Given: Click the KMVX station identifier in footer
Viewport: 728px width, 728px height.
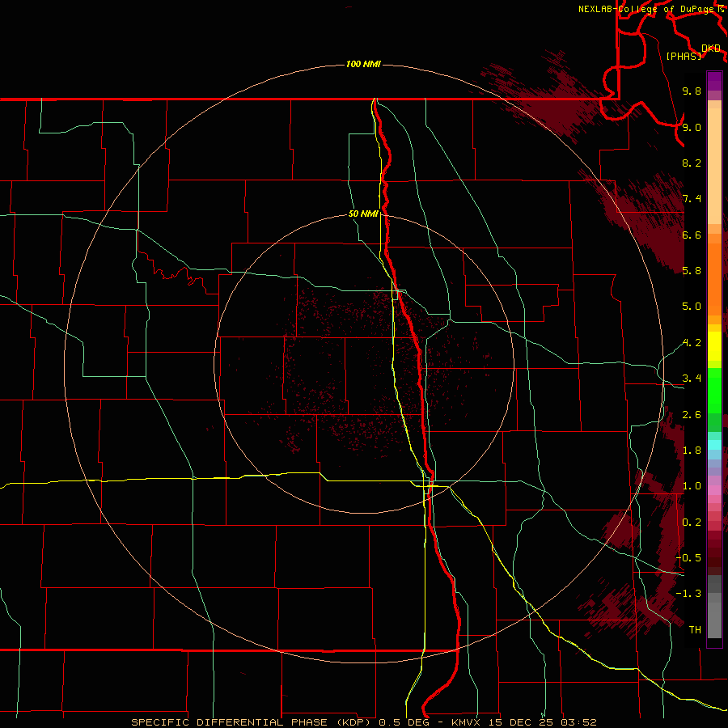Looking at the screenshot, I should pyautogui.click(x=466, y=722).
